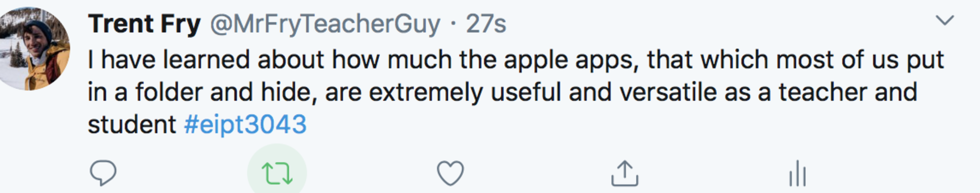
Task: Click Trent Fry's profile picture
Action: pos(33,49)
